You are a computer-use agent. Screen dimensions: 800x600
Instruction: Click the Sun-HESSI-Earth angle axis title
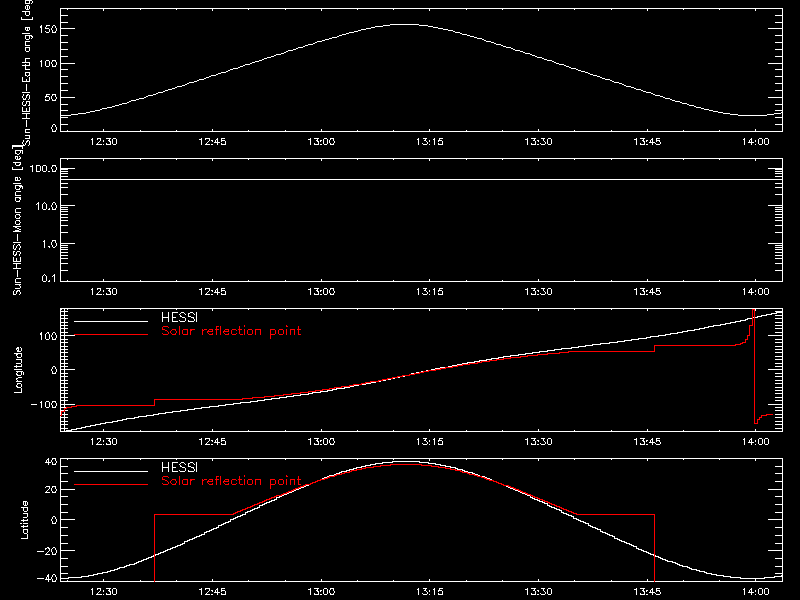pos(27,72)
